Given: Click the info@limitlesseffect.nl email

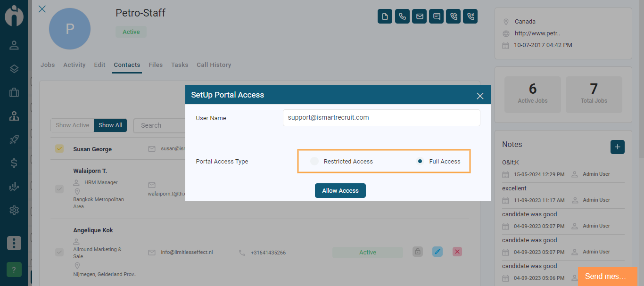Looking at the screenshot, I should click(187, 252).
